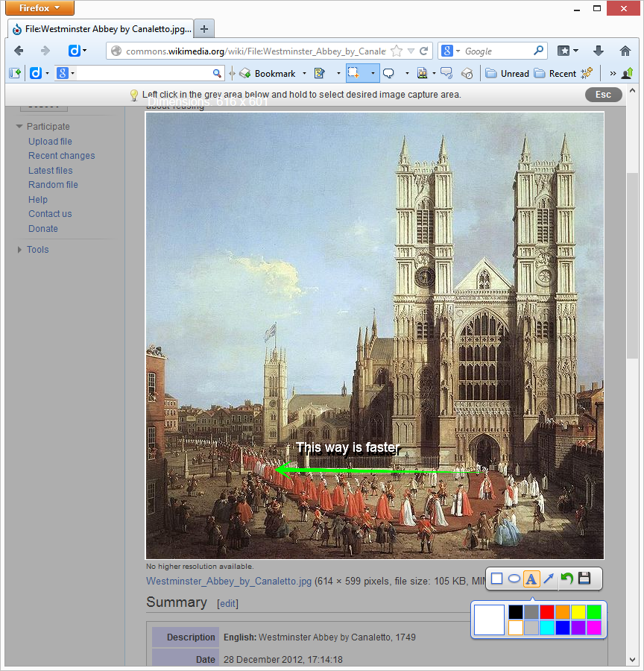
Task: Click the Diigo filter sparkle icon
Action: [587, 73]
